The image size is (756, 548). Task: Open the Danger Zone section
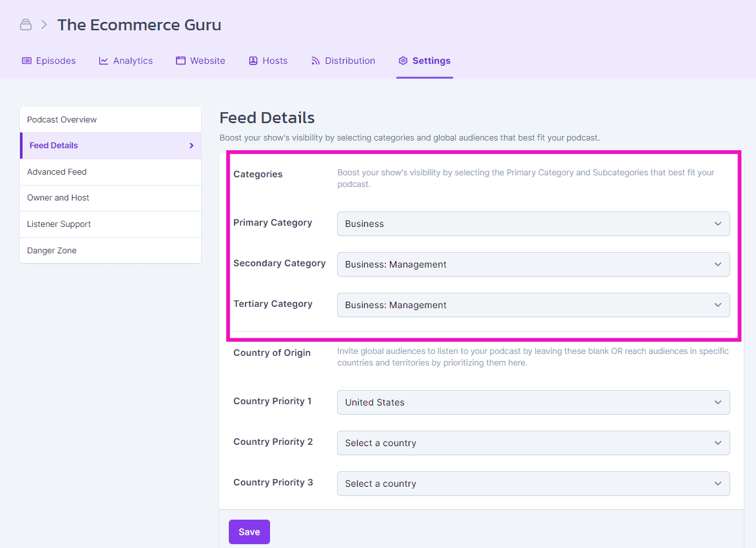coord(110,250)
